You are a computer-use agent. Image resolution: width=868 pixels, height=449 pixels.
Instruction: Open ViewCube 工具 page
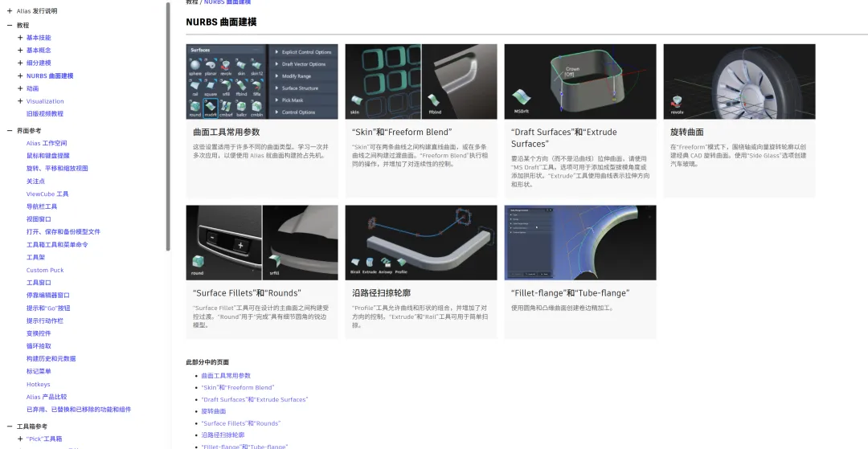tap(47, 194)
